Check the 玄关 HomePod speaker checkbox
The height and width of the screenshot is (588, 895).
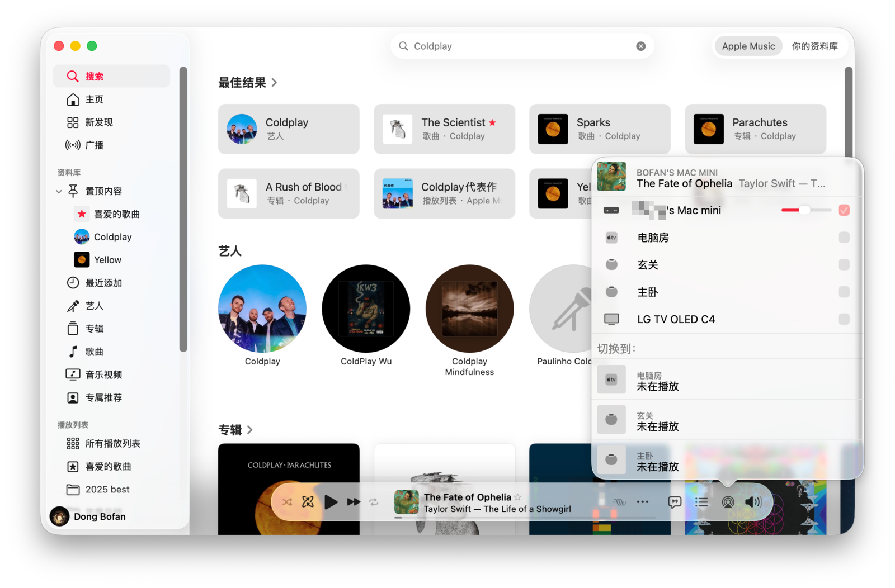844,265
